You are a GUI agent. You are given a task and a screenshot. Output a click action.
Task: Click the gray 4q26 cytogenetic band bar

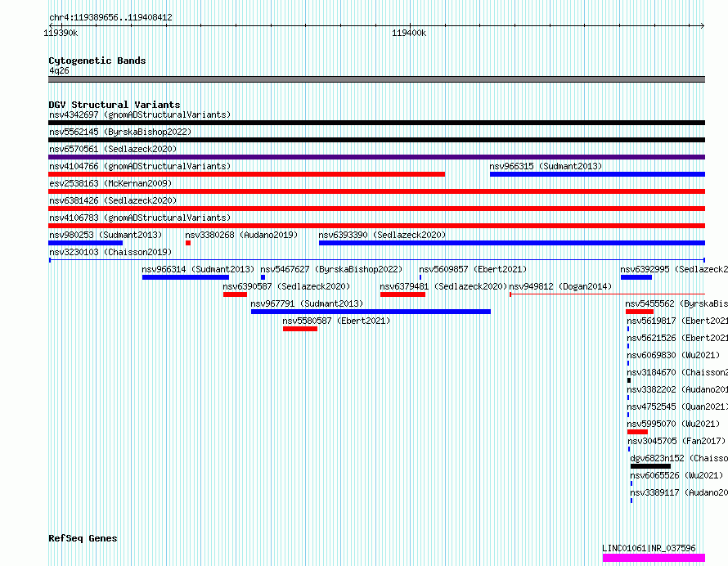click(x=376, y=79)
